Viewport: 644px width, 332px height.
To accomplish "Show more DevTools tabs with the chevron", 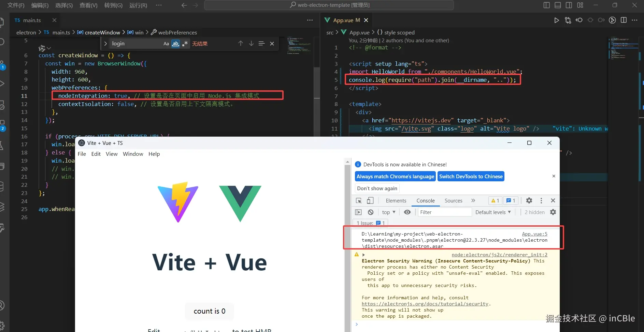I will click(x=473, y=200).
